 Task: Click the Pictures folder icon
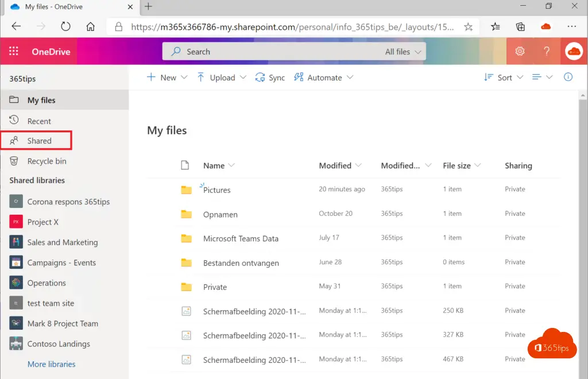pyautogui.click(x=187, y=189)
